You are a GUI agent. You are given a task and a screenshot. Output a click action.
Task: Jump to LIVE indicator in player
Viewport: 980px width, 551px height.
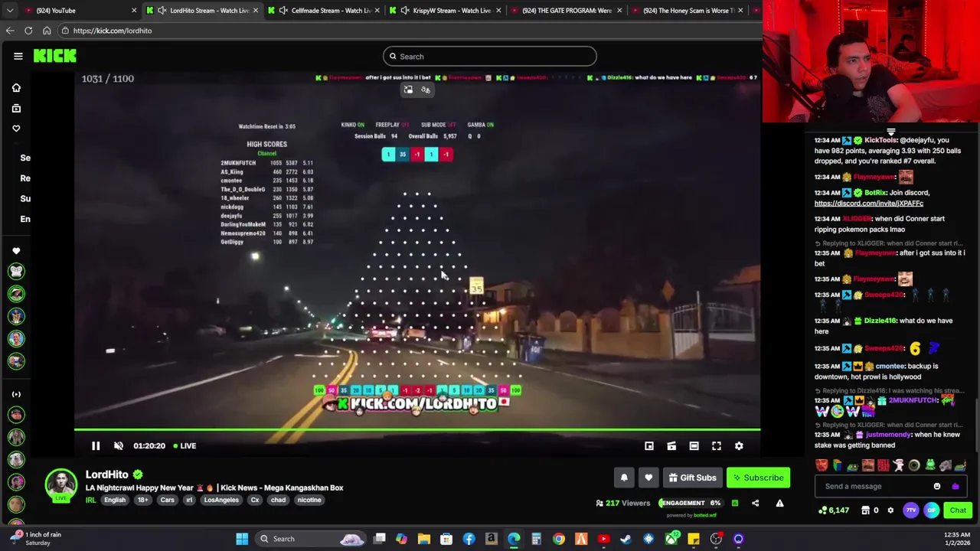coord(185,445)
